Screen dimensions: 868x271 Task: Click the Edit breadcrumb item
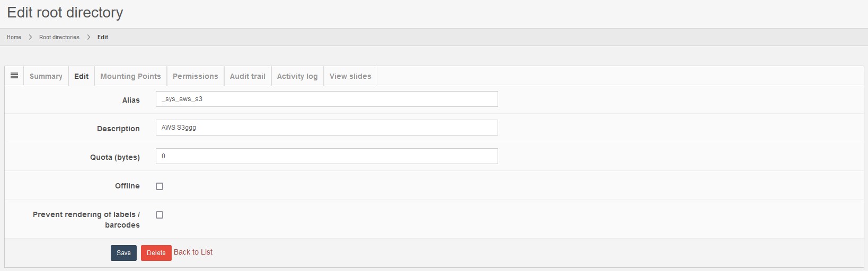[x=103, y=37]
